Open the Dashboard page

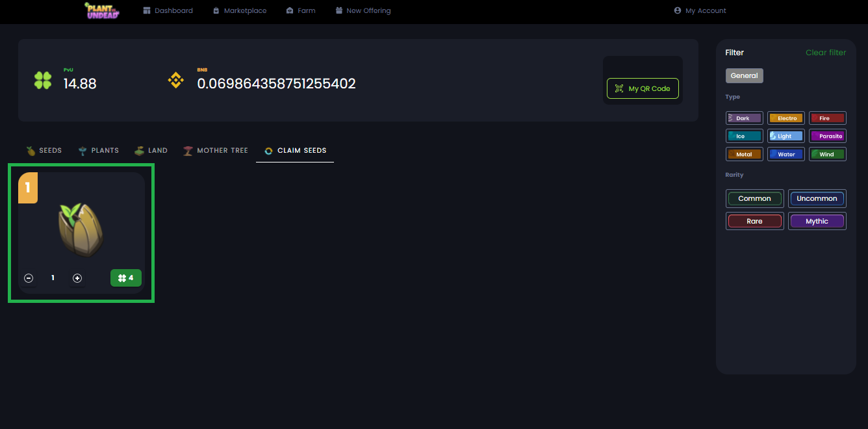168,10
